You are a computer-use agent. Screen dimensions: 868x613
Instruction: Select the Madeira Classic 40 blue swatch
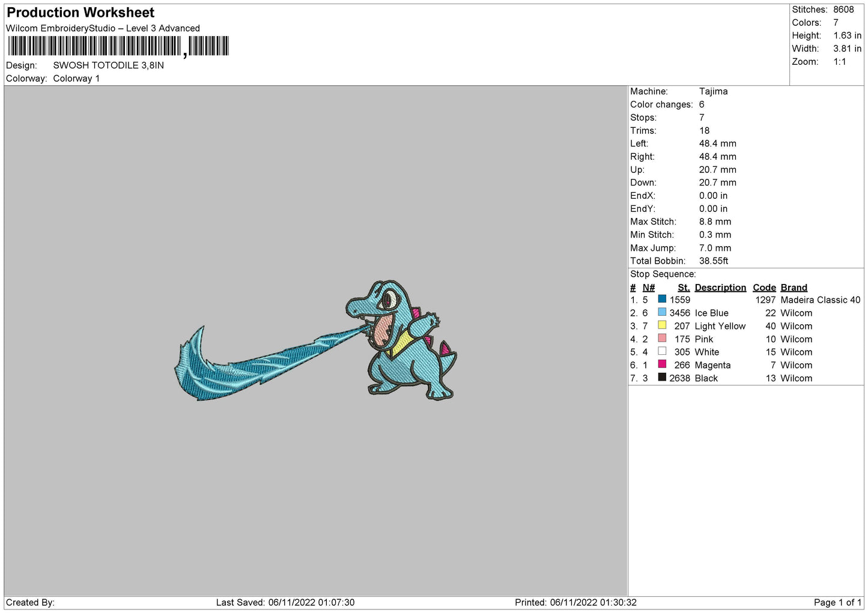pyautogui.click(x=662, y=299)
